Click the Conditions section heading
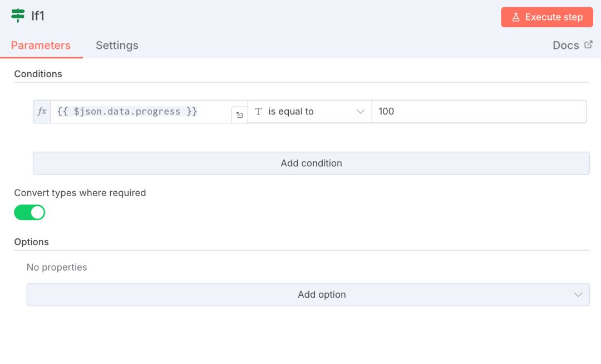This screenshot has height=364, width=601. [x=38, y=74]
